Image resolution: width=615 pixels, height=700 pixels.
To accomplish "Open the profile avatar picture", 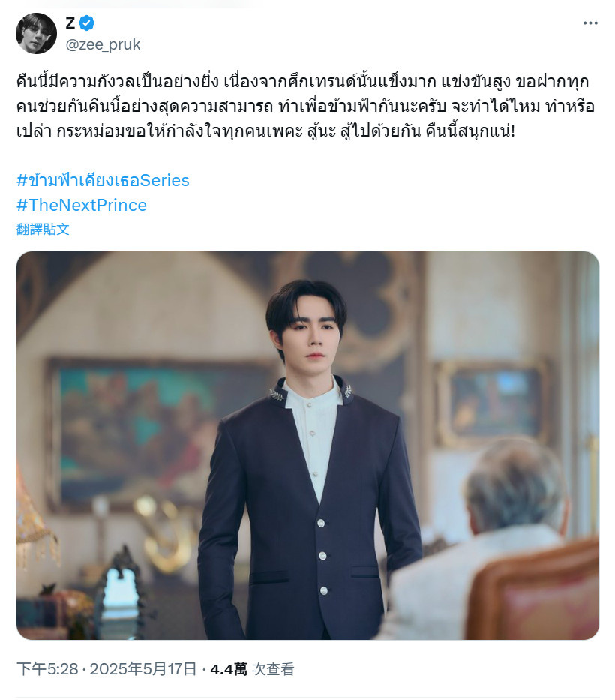I will (36, 34).
